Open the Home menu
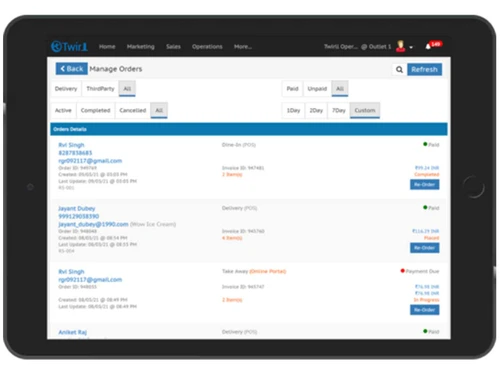500x375 pixels. tap(107, 47)
